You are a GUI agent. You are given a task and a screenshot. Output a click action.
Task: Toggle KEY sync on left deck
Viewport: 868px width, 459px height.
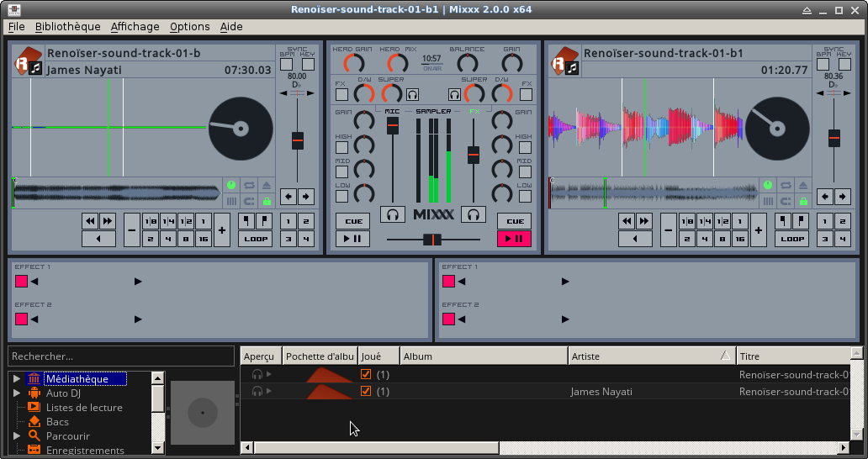308,64
